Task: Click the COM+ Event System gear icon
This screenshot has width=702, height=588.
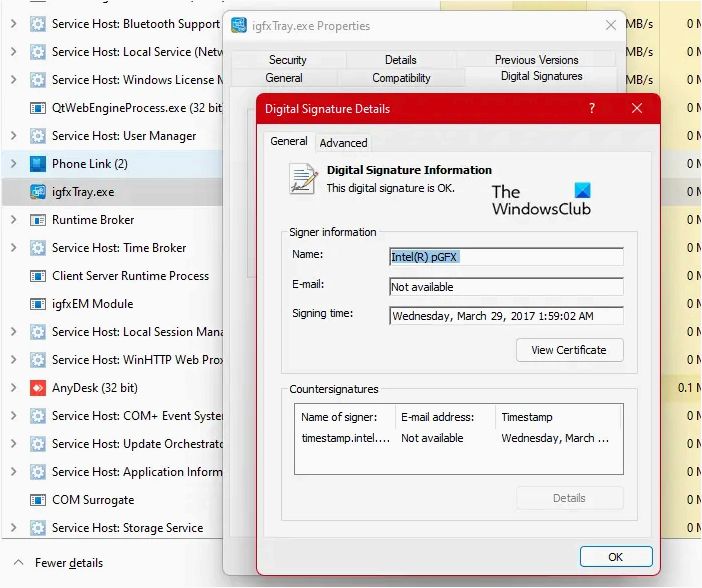Action: tap(38, 416)
